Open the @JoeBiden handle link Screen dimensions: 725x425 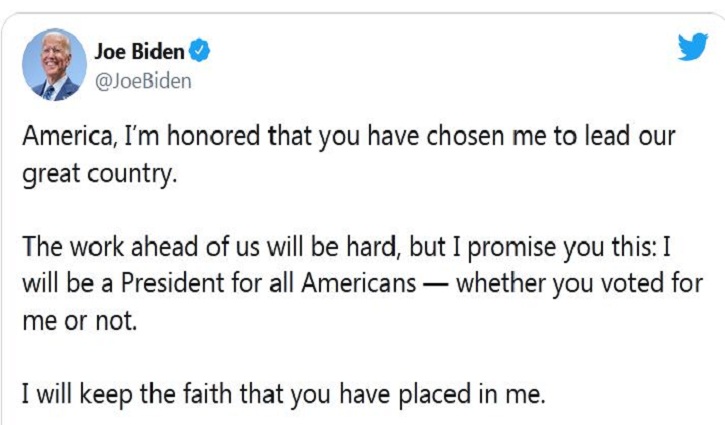point(143,81)
